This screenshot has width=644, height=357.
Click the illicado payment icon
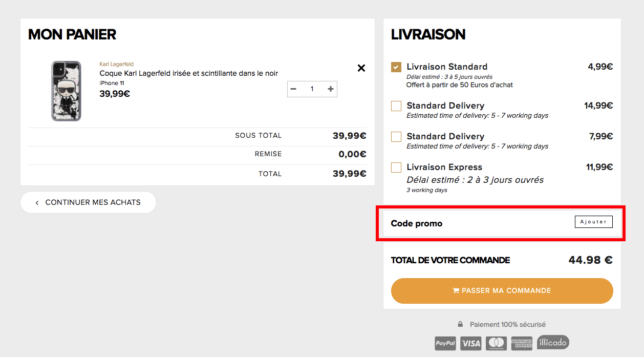pos(553,342)
